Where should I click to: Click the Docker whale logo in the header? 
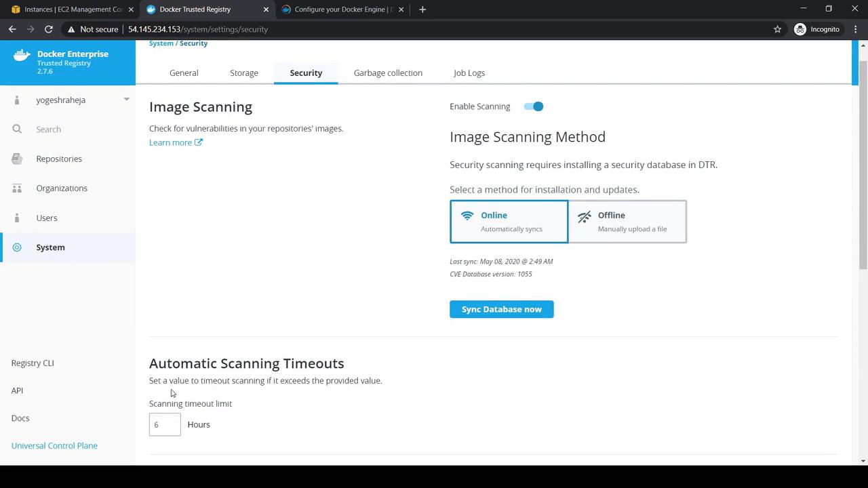point(22,55)
